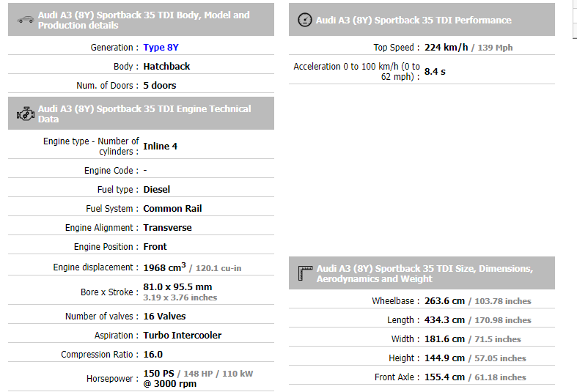This screenshot has height=392, width=577.
Task: Click the Sportback 35 TDI Performance heading
Action: pyautogui.click(x=414, y=21)
